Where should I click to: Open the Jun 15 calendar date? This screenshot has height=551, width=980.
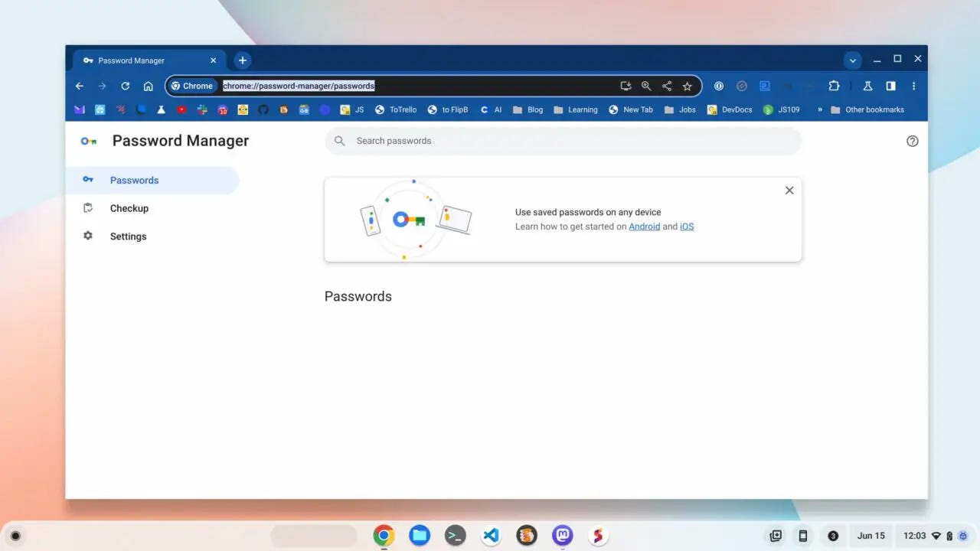[x=871, y=536]
